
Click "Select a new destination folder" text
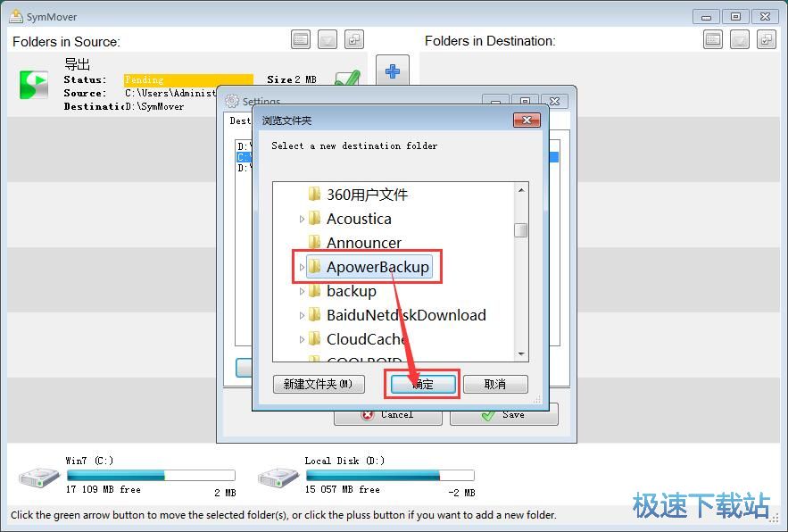(x=354, y=145)
